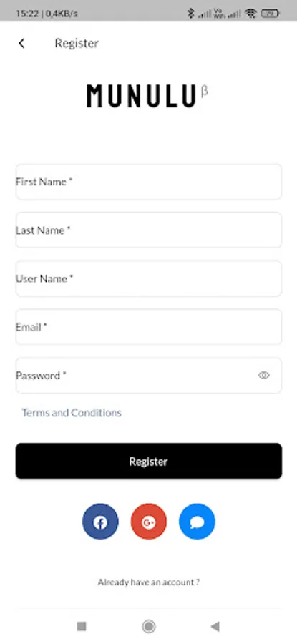Tap the Wi-Fi status icon
Viewport: 297px width, 644px height.
(x=250, y=14)
